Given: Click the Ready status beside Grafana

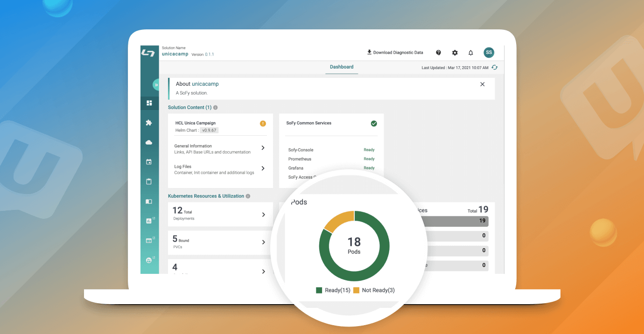Looking at the screenshot, I should (369, 168).
